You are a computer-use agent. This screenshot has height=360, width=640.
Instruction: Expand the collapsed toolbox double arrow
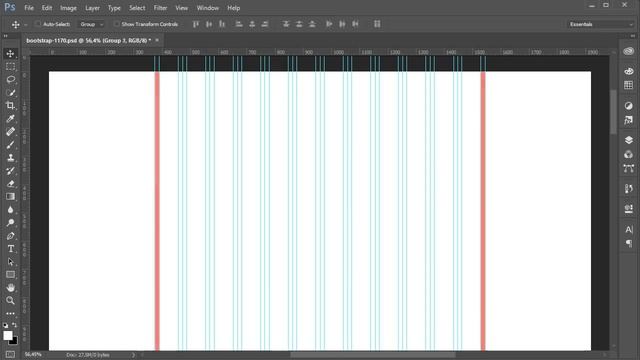[6, 36]
